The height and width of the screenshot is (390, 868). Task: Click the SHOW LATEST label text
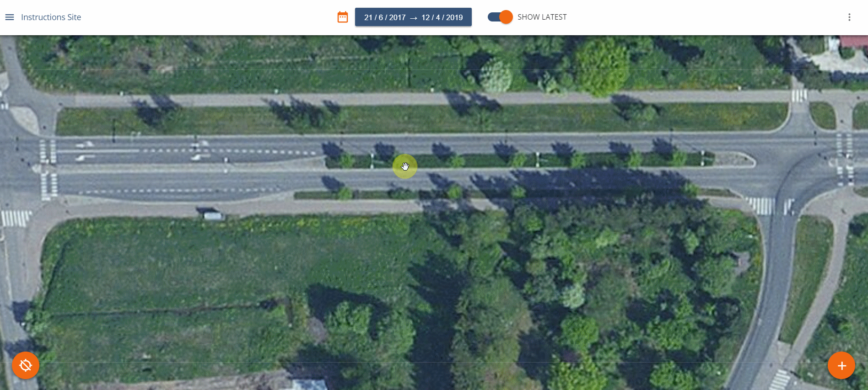click(542, 17)
